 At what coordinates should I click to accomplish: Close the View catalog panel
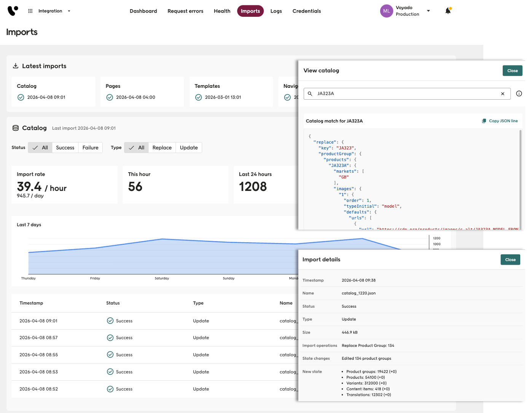[x=512, y=71]
